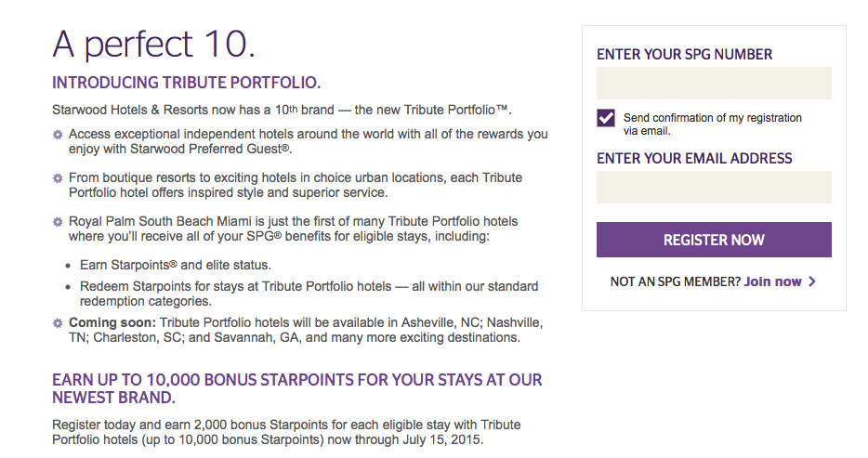Click the gear bullet before "Coming soon"
This screenshot has width=868, height=458.
(58, 323)
